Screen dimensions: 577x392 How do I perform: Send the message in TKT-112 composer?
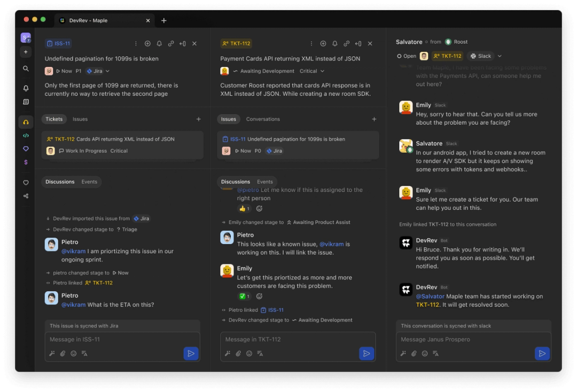[x=367, y=354]
